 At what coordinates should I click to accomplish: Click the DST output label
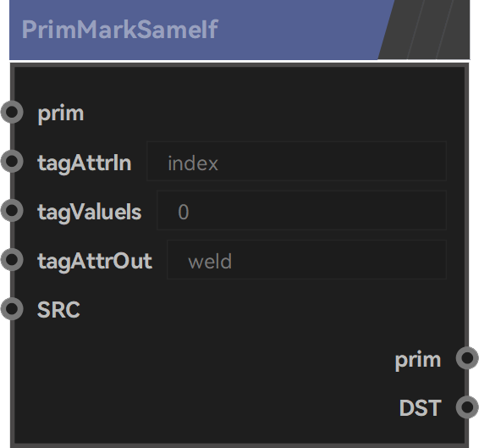pos(421,407)
